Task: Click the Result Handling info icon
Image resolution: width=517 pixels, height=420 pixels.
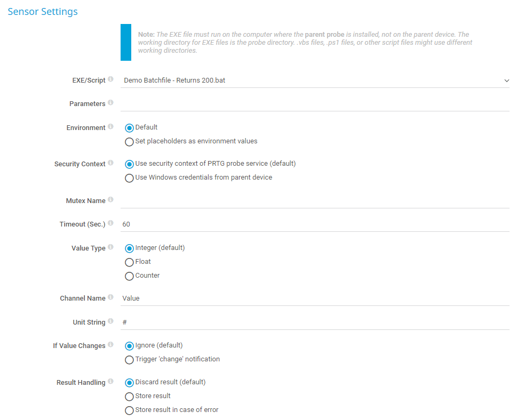Action: coord(110,382)
